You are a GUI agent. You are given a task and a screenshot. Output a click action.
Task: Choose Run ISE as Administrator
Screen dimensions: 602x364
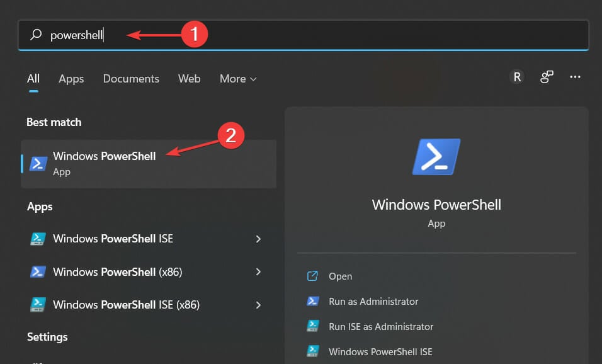point(381,326)
